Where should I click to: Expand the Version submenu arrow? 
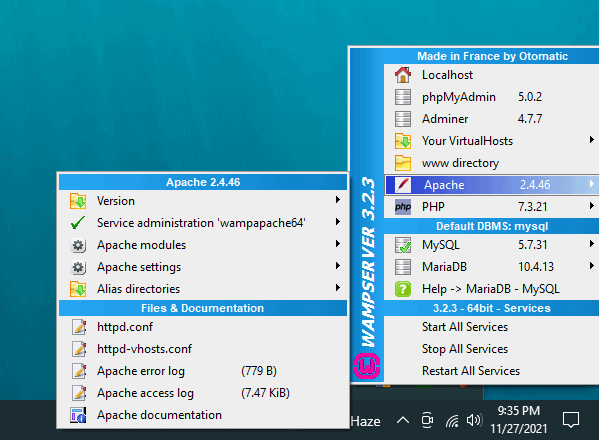coord(337,200)
